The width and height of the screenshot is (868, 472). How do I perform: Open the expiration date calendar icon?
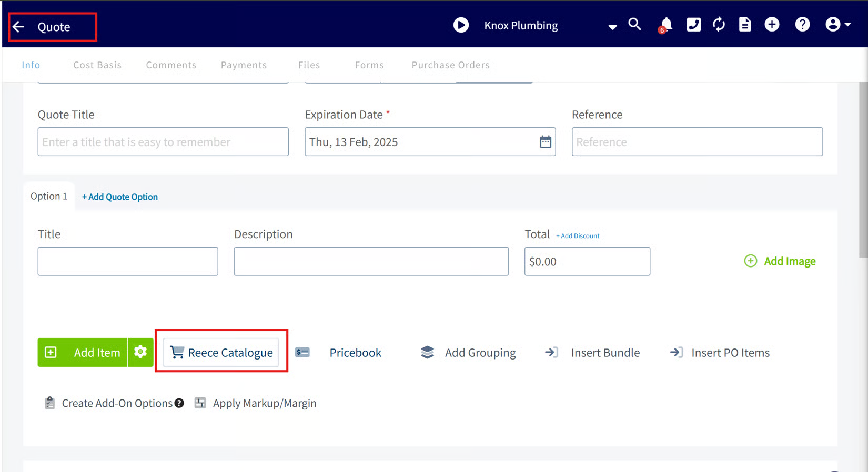point(546,141)
